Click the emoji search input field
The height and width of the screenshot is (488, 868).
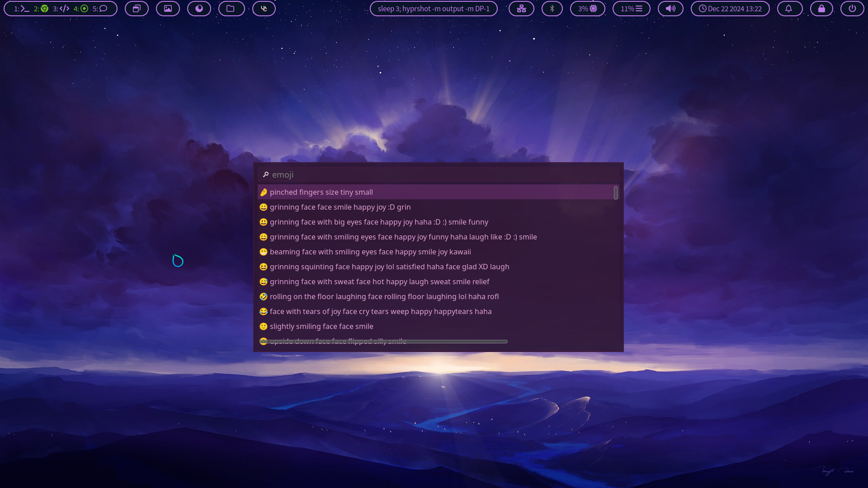pyautogui.click(x=439, y=174)
